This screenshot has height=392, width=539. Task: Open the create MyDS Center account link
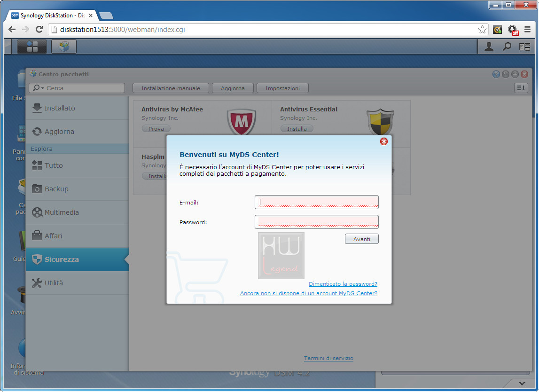[x=309, y=293]
